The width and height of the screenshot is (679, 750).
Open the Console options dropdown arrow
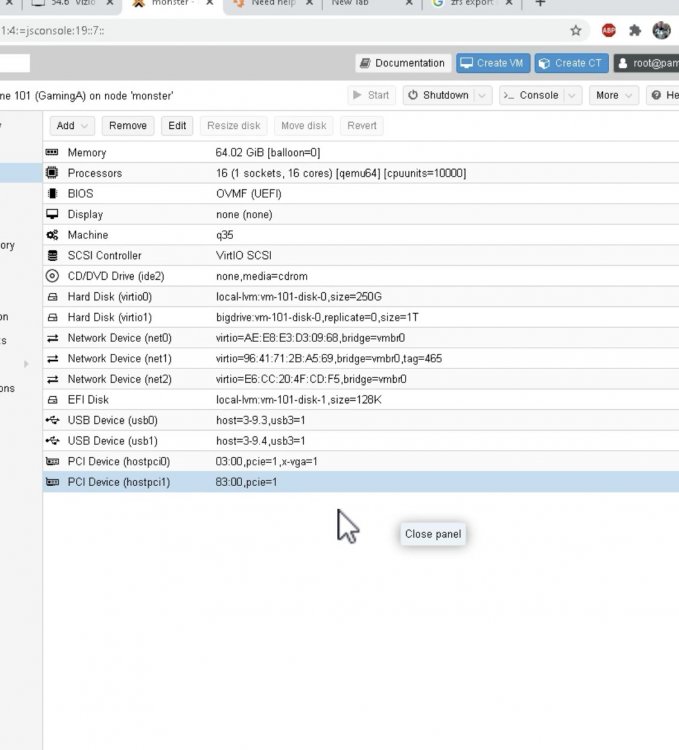(572, 95)
